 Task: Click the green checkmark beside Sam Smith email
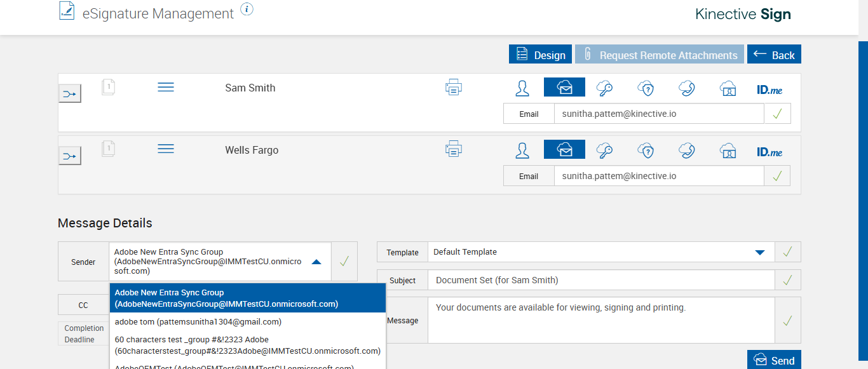tap(777, 114)
